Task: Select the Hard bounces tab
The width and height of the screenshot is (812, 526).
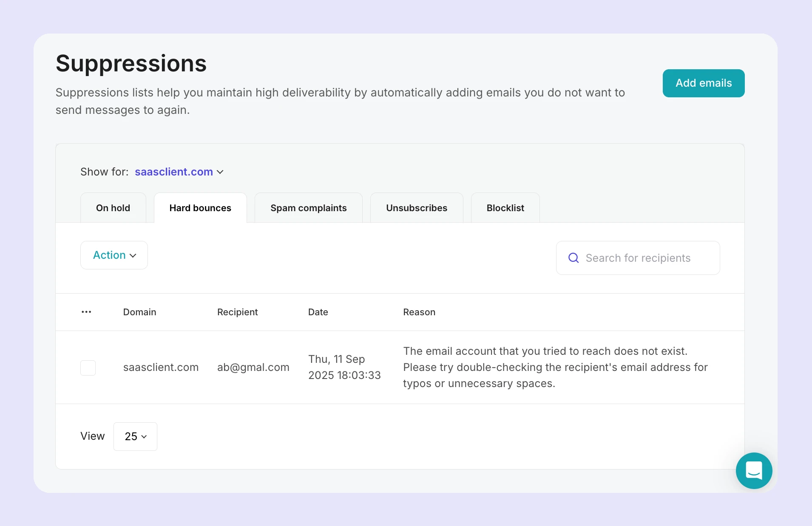Action: click(200, 208)
